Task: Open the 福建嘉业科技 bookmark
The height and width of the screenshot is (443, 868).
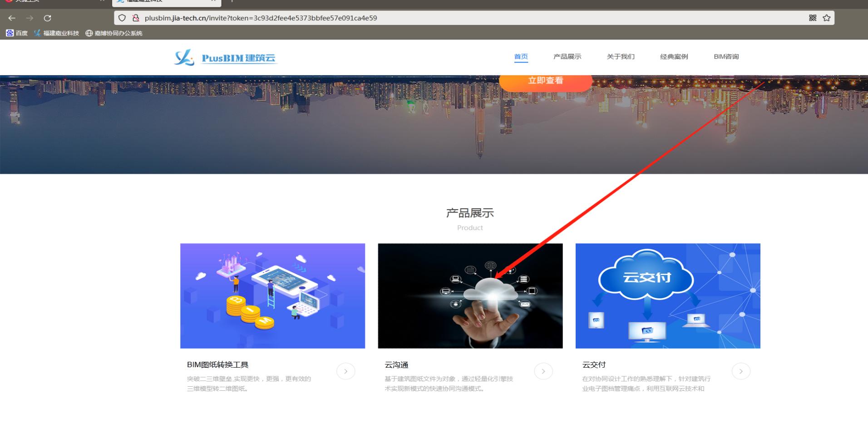Action: tap(56, 33)
